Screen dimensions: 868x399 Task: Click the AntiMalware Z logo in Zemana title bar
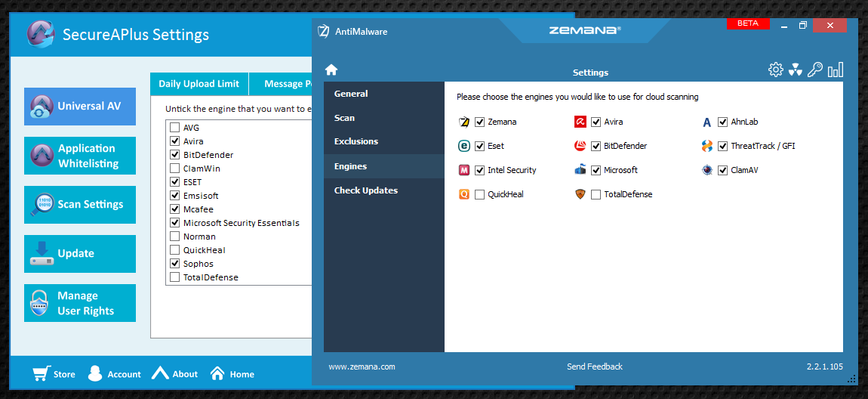324,31
